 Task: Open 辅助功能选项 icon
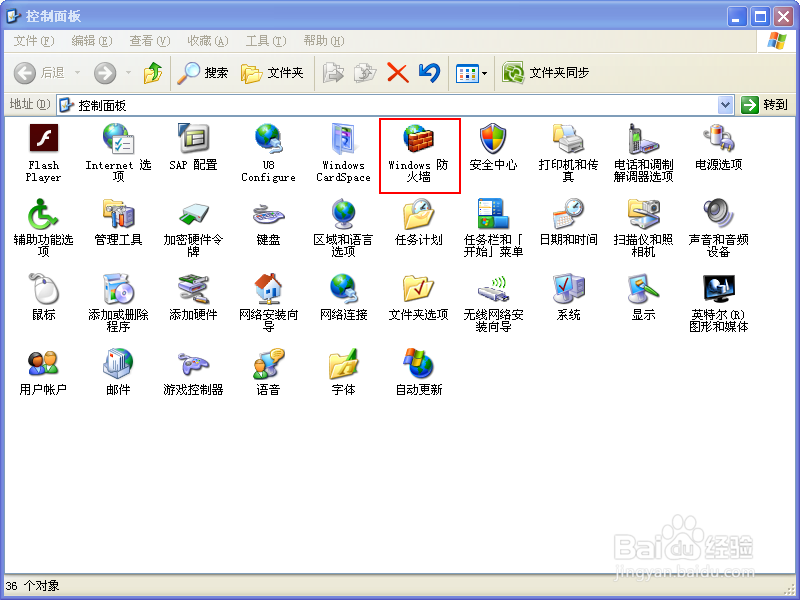coord(43,228)
